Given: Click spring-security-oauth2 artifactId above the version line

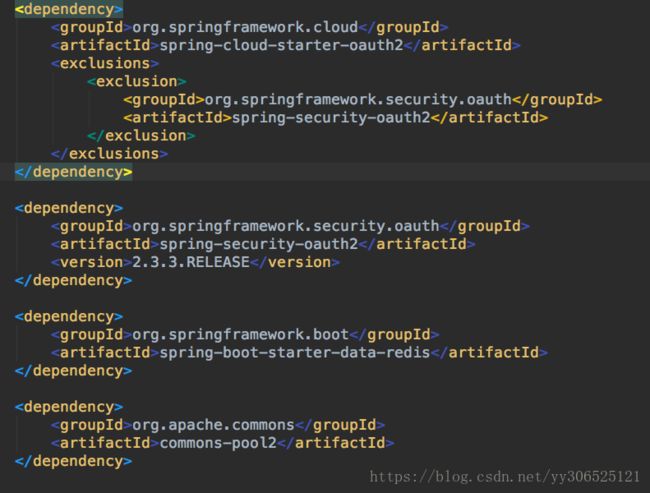Looking at the screenshot, I should 259,244.
